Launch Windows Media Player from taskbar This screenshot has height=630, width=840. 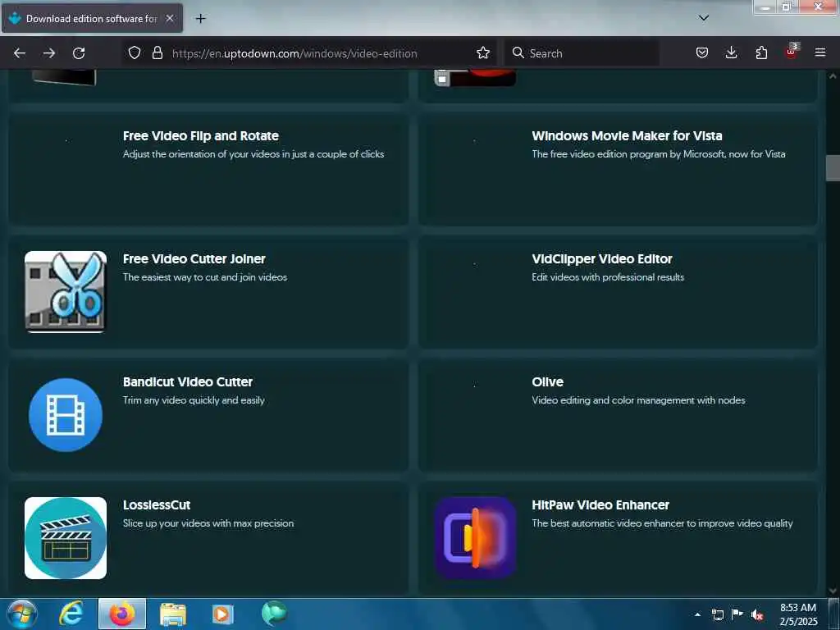(x=222, y=614)
